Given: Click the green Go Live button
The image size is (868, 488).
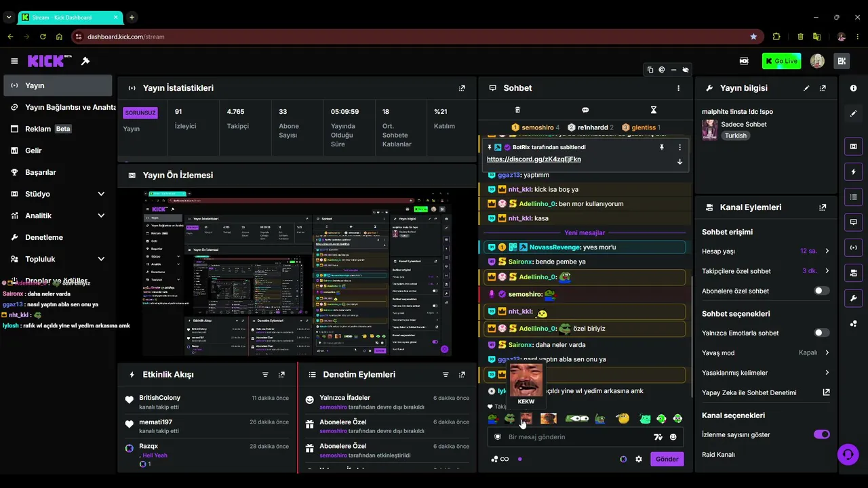Looking at the screenshot, I should (x=781, y=61).
